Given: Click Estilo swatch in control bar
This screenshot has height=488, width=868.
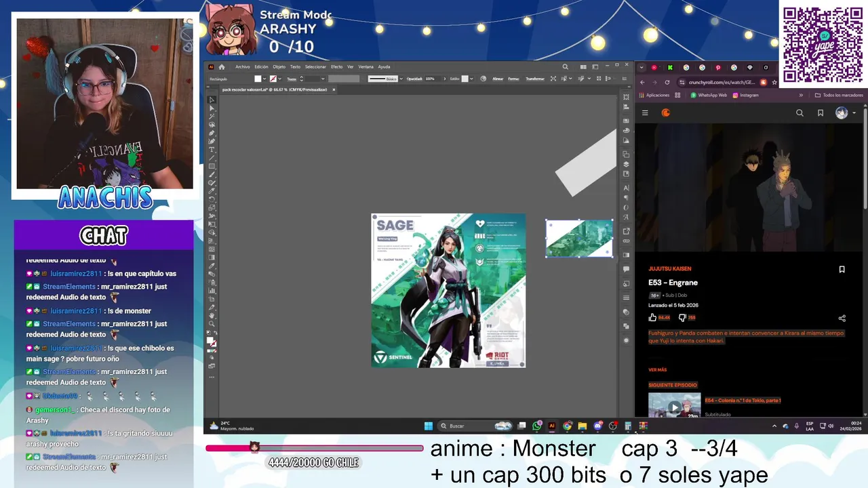Looking at the screenshot, I should pyautogui.click(x=465, y=79).
